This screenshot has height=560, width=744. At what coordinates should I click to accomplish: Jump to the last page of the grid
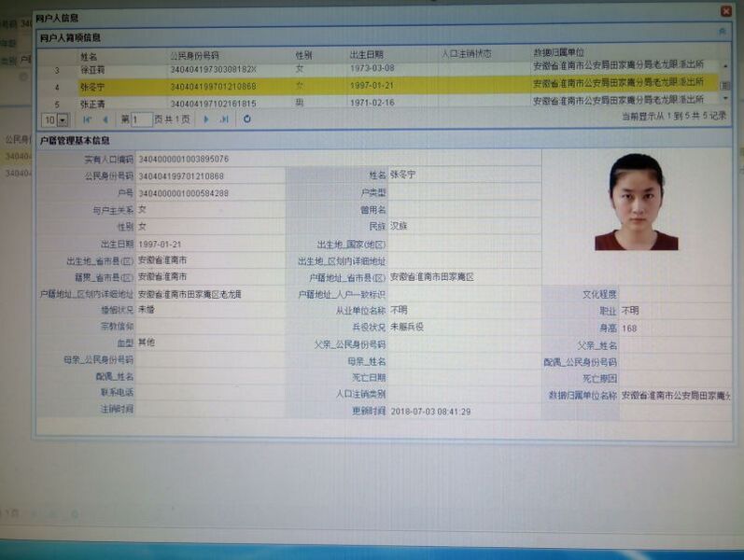point(224,119)
